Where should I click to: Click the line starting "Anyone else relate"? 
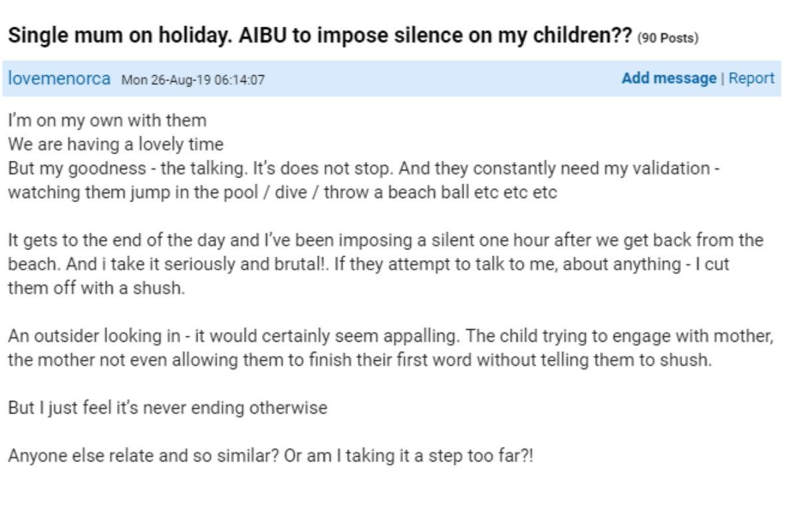[270, 458]
